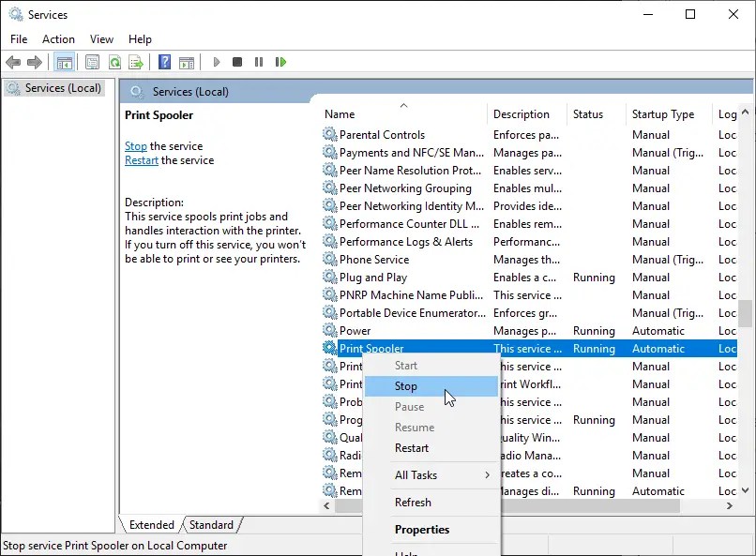
Task: Click the Forward arrow toolbar icon
Action: (35, 62)
